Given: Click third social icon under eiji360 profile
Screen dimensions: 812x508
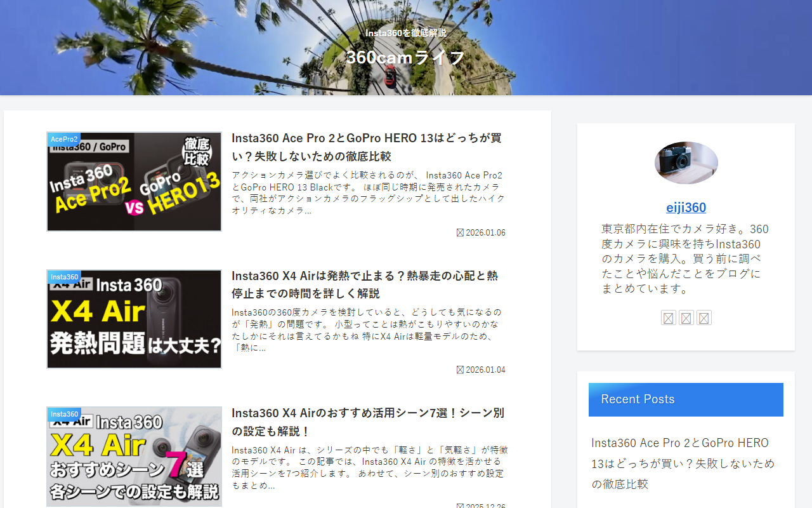Looking at the screenshot, I should (704, 317).
